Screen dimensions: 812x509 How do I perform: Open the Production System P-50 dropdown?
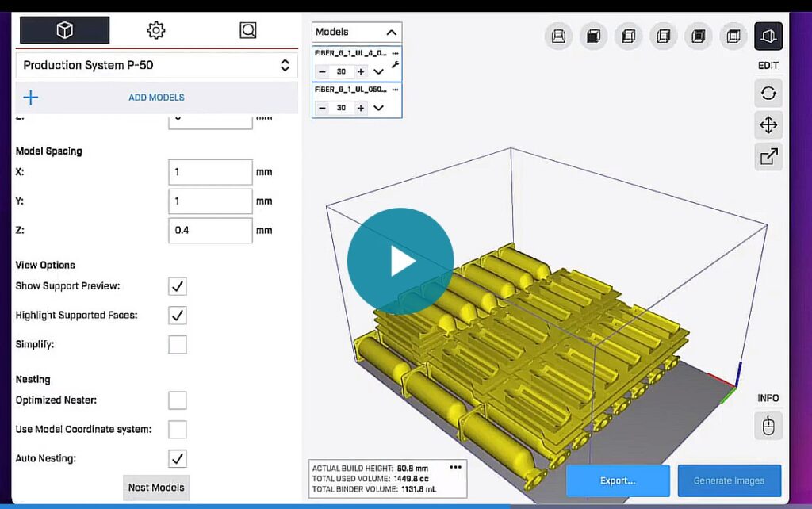coord(156,66)
